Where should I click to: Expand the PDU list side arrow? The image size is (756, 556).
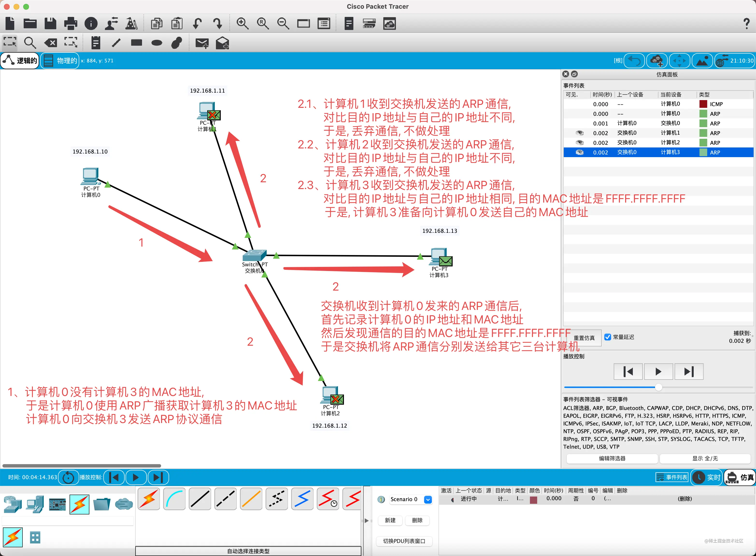pyautogui.click(x=367, y=521)
